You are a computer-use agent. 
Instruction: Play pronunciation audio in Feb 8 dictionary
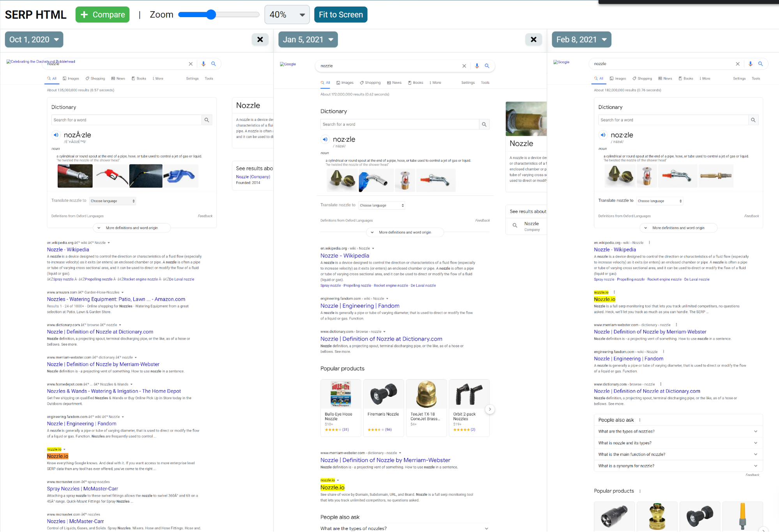[x=603, y=135]
